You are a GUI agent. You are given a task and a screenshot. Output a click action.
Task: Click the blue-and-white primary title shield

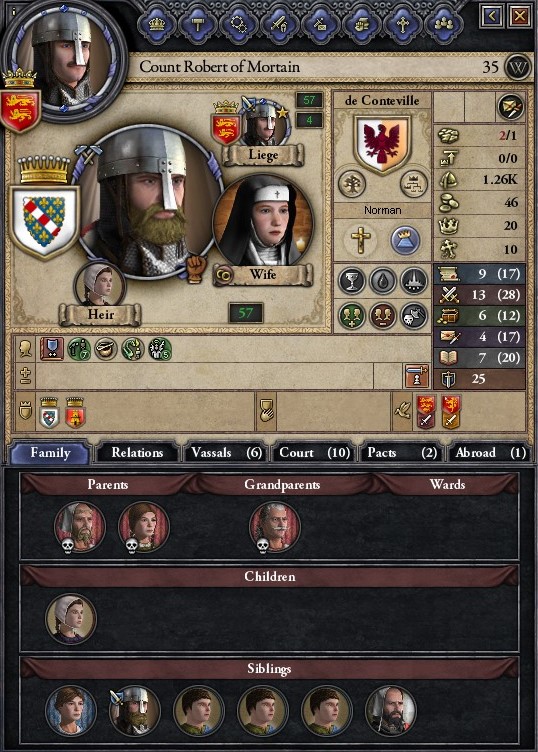[45, 222]
